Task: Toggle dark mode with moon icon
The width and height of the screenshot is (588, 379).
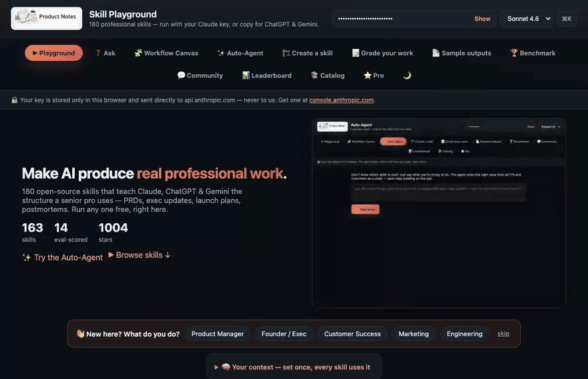Action: coord(407,76)
